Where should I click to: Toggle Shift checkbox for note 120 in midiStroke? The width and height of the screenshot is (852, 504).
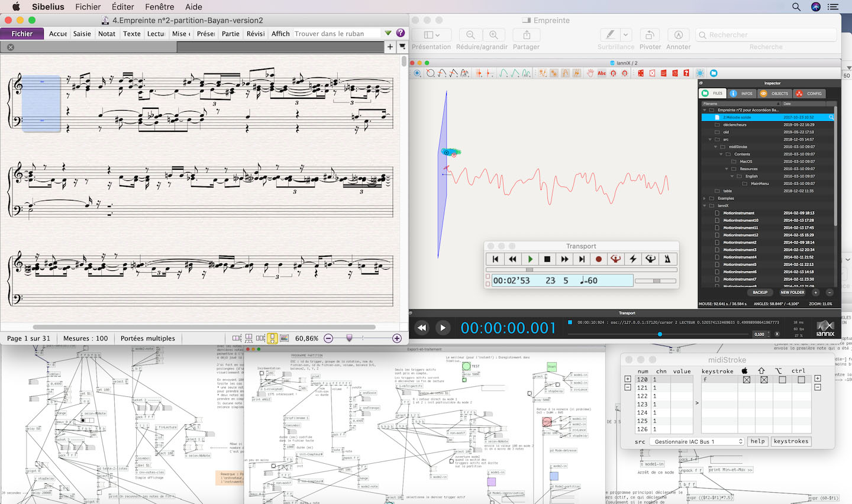(764, 380)
